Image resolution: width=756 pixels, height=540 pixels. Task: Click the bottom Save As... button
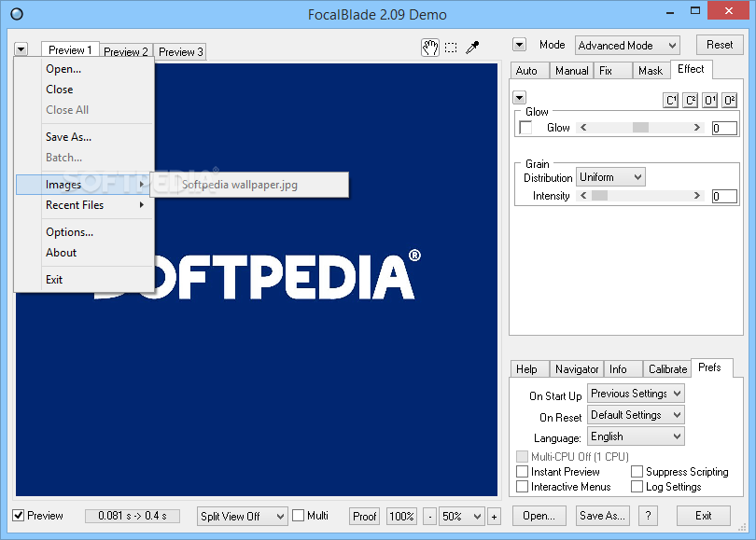[602, 516]
